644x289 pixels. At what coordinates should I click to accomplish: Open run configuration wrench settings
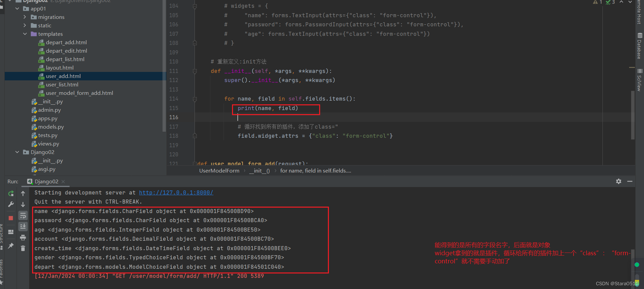click(11, 204)
